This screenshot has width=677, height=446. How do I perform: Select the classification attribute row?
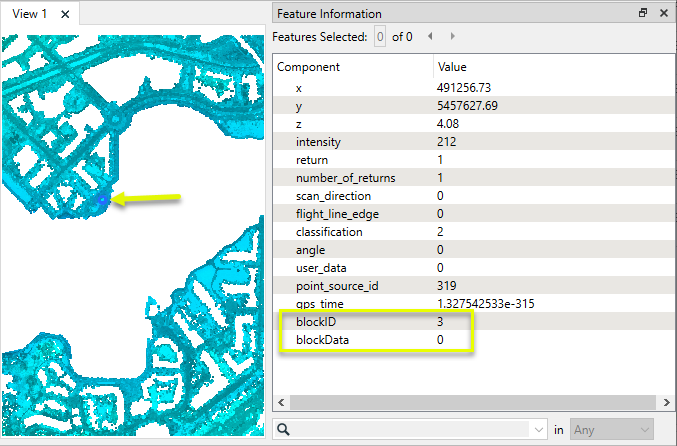(329, 232)
